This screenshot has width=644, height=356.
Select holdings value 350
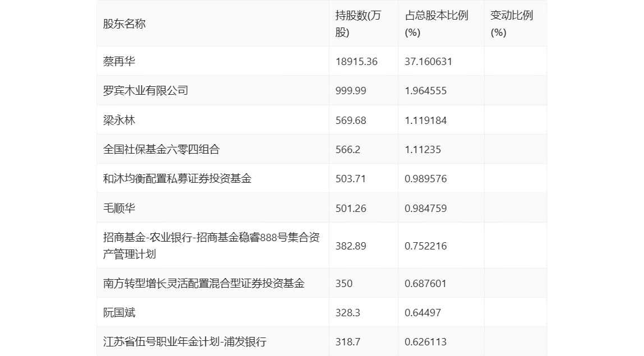coord(344,283)
